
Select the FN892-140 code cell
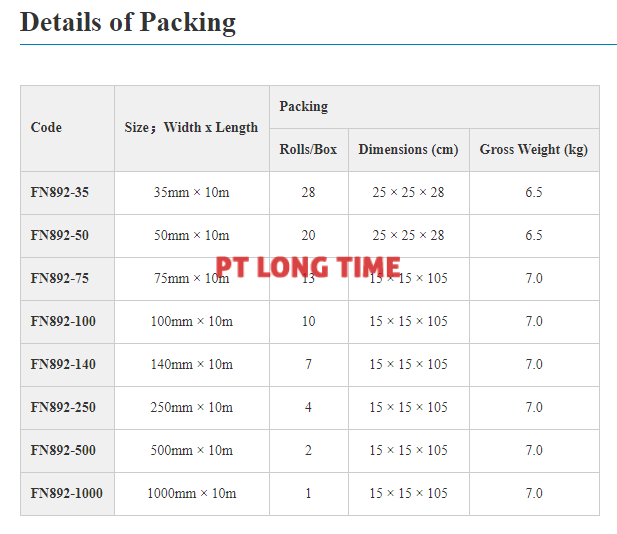tap(63, 364)
